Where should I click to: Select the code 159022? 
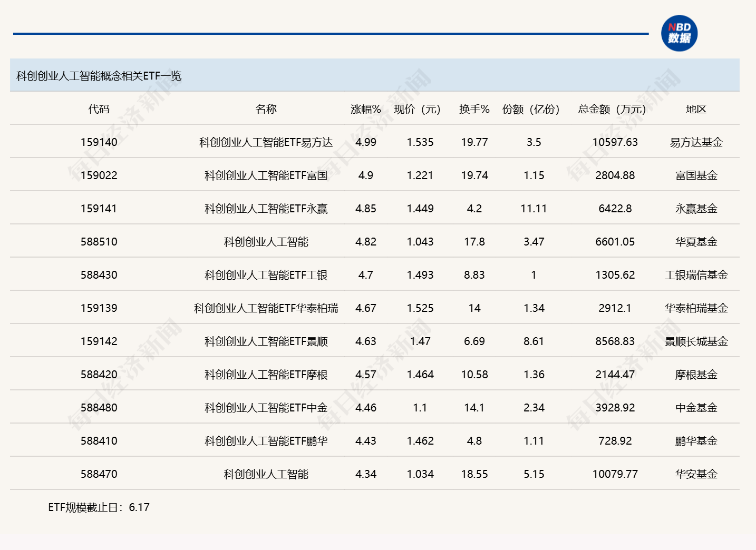[x=99, y=175]
